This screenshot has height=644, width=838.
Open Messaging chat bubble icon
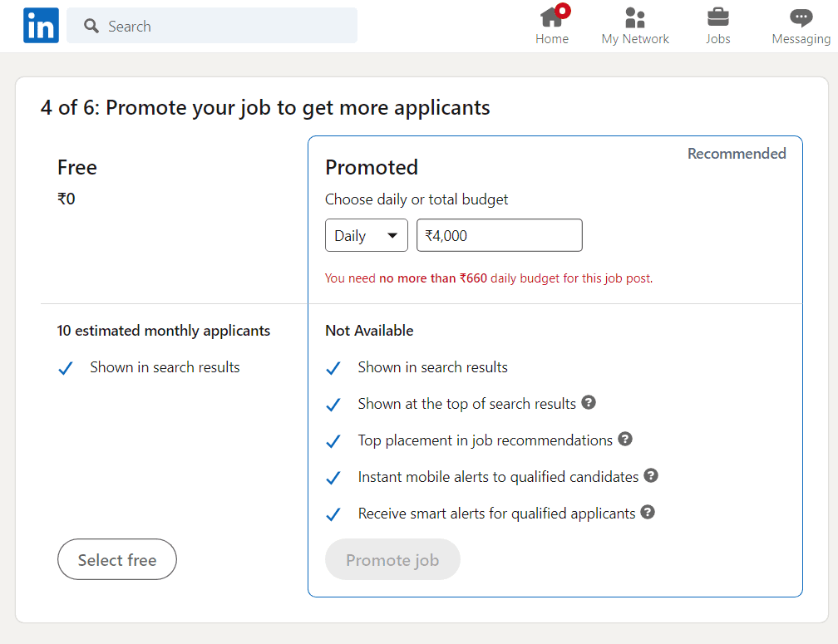point(801,17)
